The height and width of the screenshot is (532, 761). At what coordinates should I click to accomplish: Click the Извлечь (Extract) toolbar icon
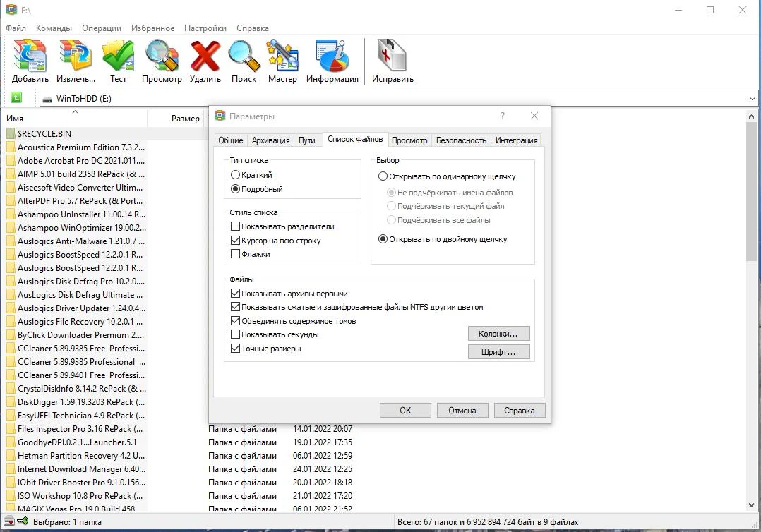(x=76, y=56)
